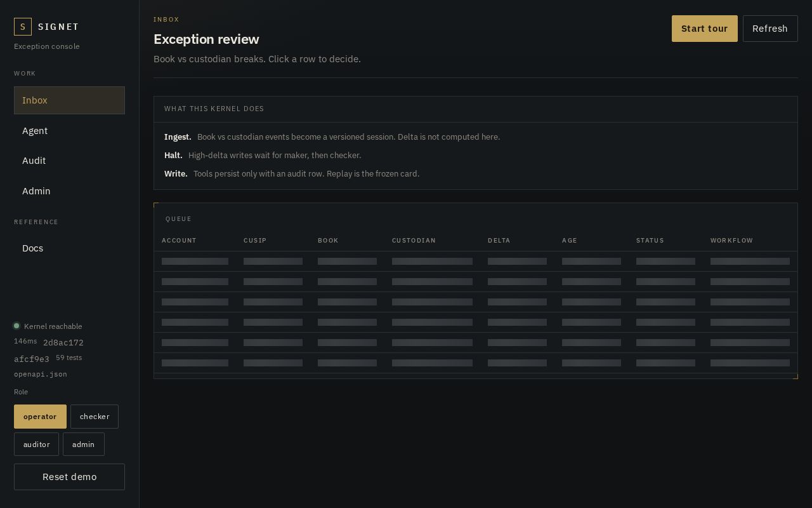812x508 pixels.
Task: Click the Workflow column header
Action: (731, 240)
